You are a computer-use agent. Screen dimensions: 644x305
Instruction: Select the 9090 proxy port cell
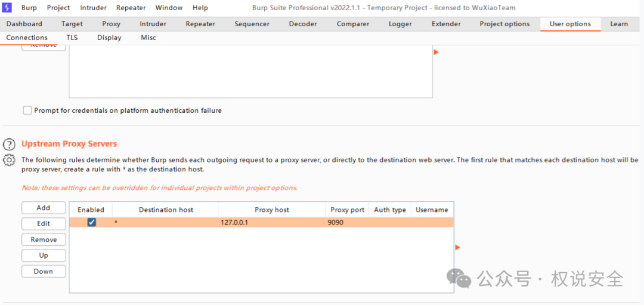348,223
